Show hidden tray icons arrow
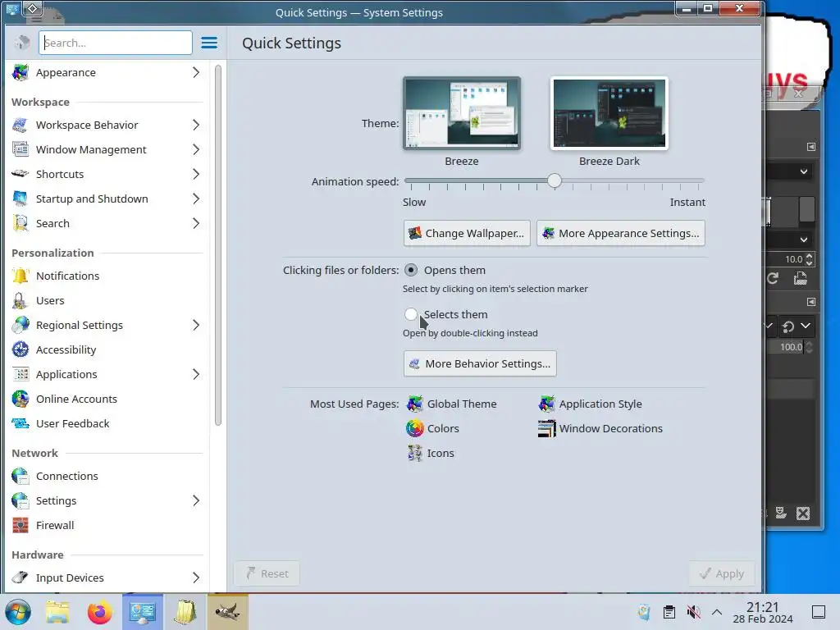This screenshot has height=630, width=840. 717,612
